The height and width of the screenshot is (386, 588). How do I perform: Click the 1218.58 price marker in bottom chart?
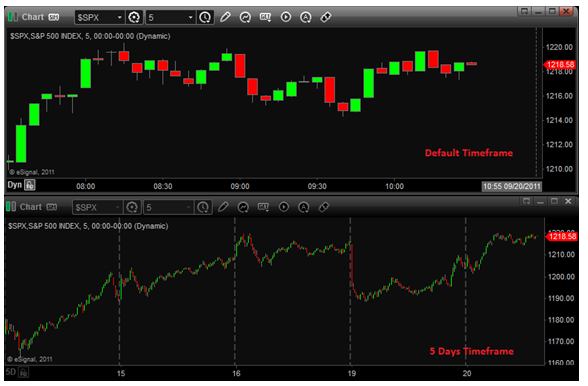pyautogui.click(x=561, y=236)
